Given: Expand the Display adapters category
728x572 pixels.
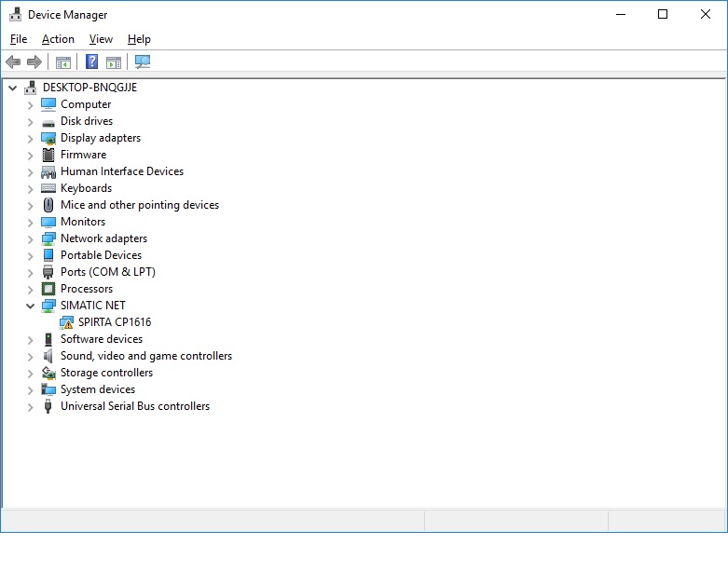Looking at the screenshot, I should [30, 139].
